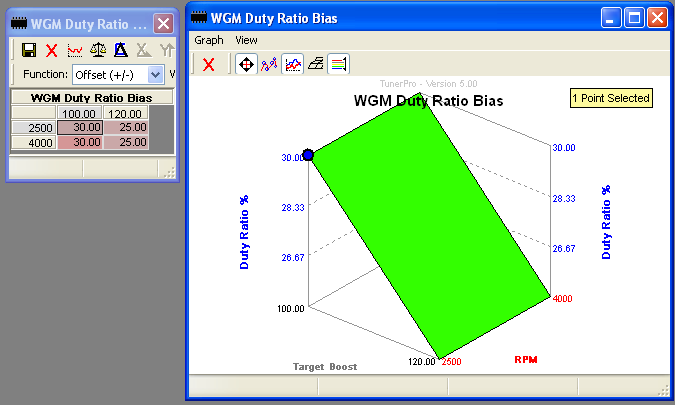
Task: Expand the Function dropdown arrow
Action: 155,74
